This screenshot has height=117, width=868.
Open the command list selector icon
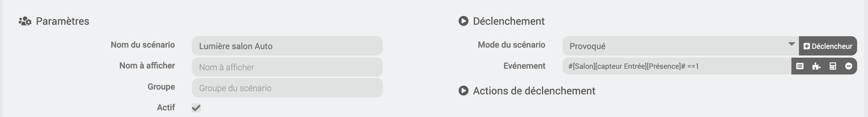point(800,66)
